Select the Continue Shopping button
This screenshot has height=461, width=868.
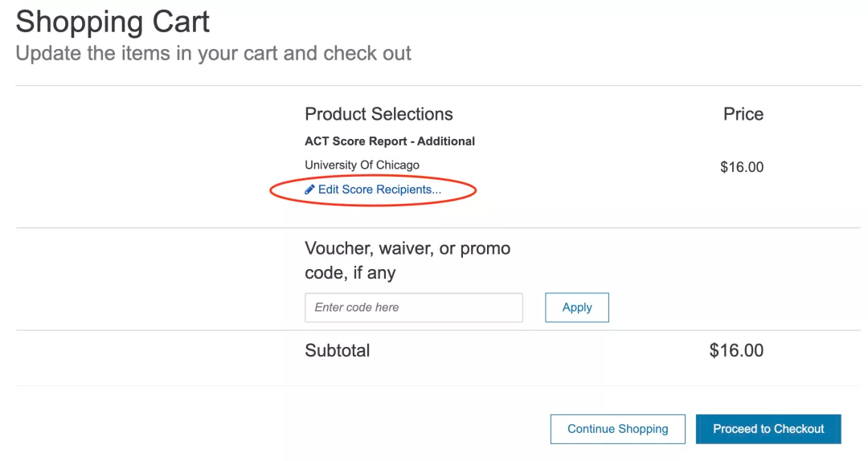tap(618, 429)
